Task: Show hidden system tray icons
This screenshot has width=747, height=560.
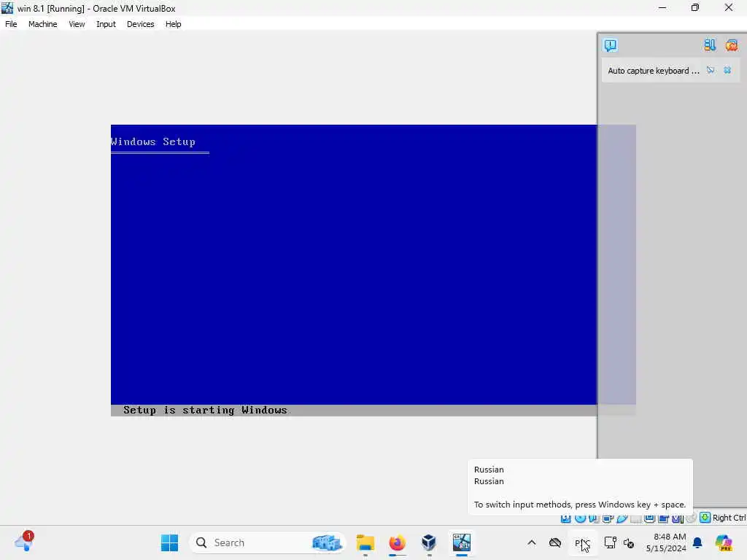Action: [x=532, y=542]
